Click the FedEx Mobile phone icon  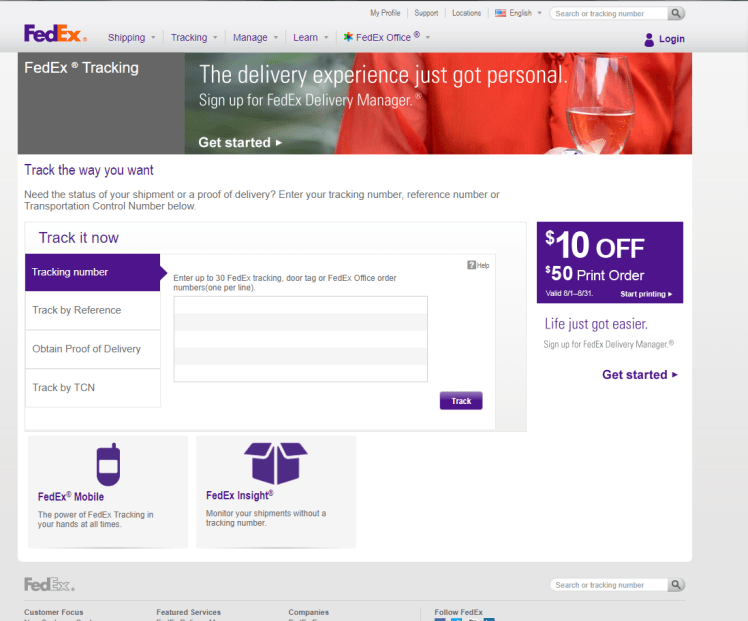pyautogui.click(x=108, y=464)
